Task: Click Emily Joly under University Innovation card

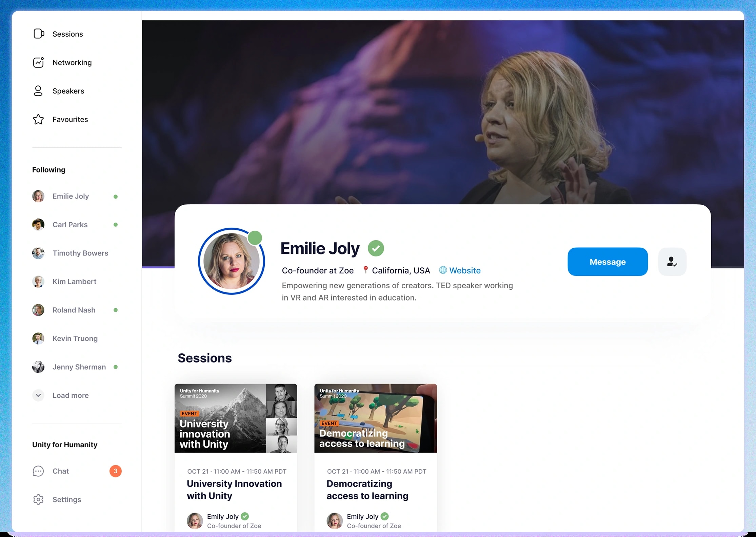Action: [223, 516]
